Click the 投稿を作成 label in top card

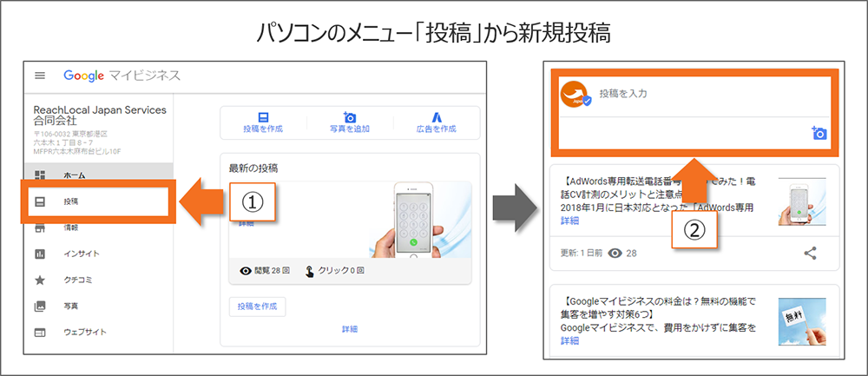(263, 129)
